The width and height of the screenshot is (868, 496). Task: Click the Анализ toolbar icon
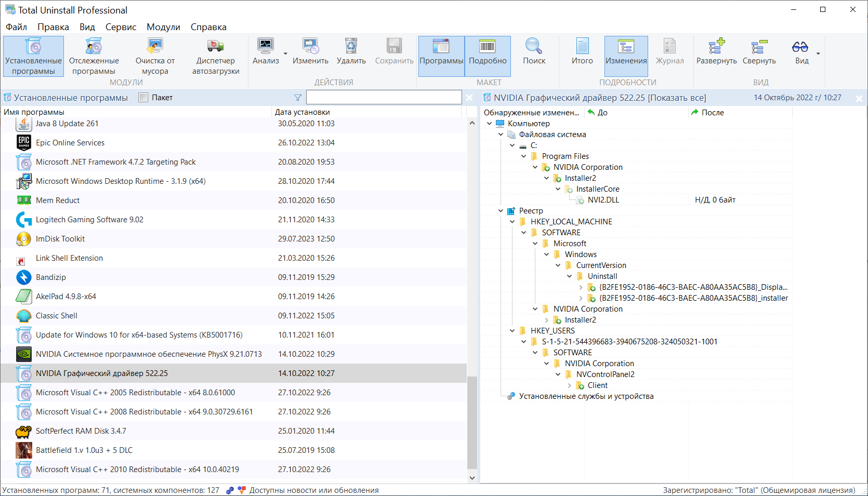click(x=266, y=46)
